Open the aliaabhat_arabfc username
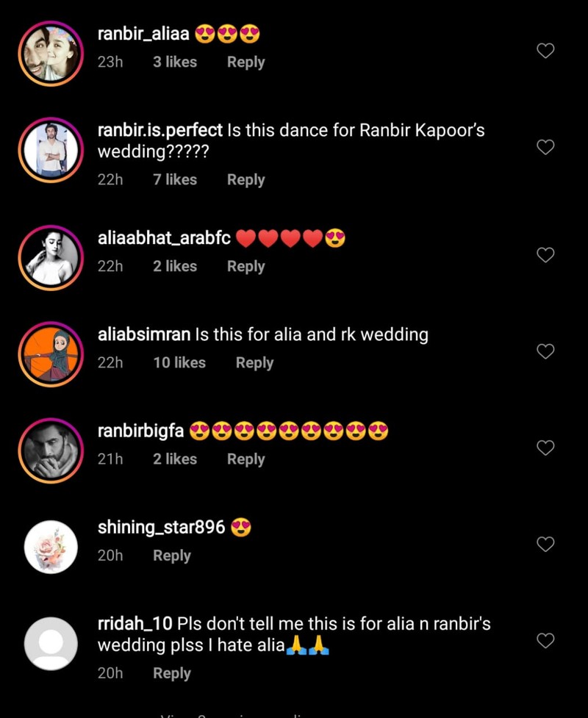588x718 pixels. coord(164,238)
